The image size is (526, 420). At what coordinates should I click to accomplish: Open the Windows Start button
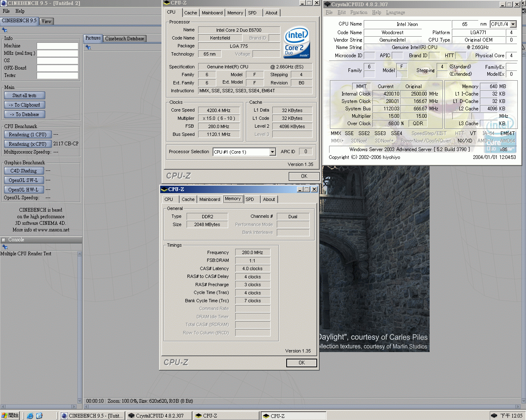point(10,415)
